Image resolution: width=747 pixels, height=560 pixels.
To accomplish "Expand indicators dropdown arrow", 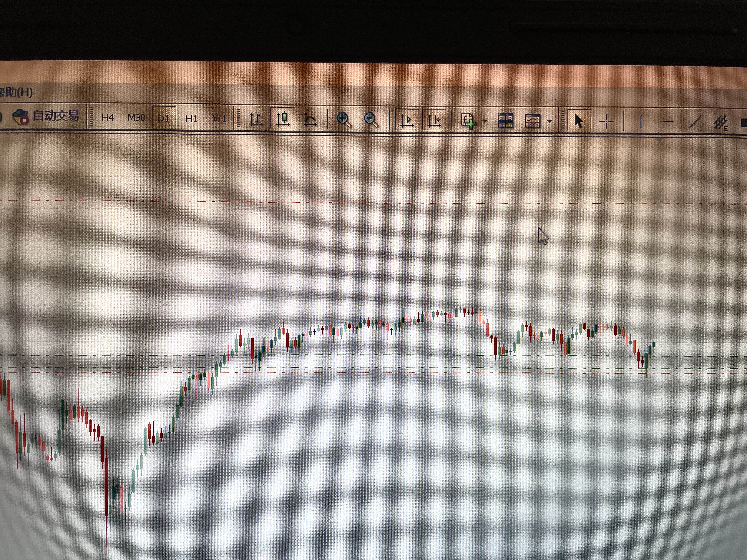I will (x=485, y=121).
